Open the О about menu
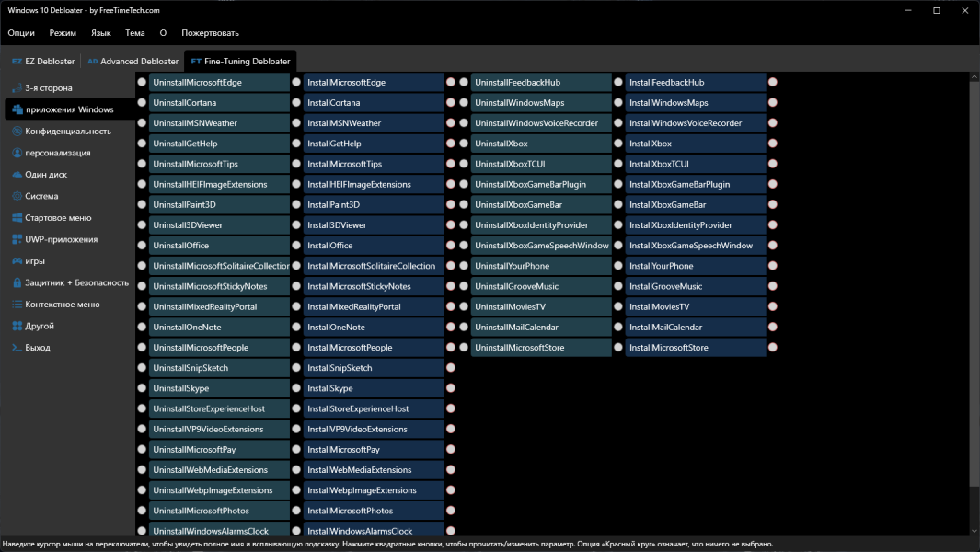 coord(163,33)
